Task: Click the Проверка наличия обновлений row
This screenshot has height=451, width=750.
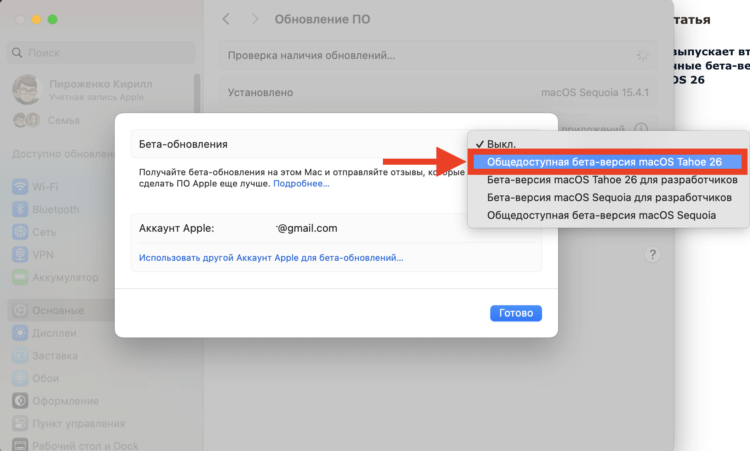Action: (x=438, y=55)
